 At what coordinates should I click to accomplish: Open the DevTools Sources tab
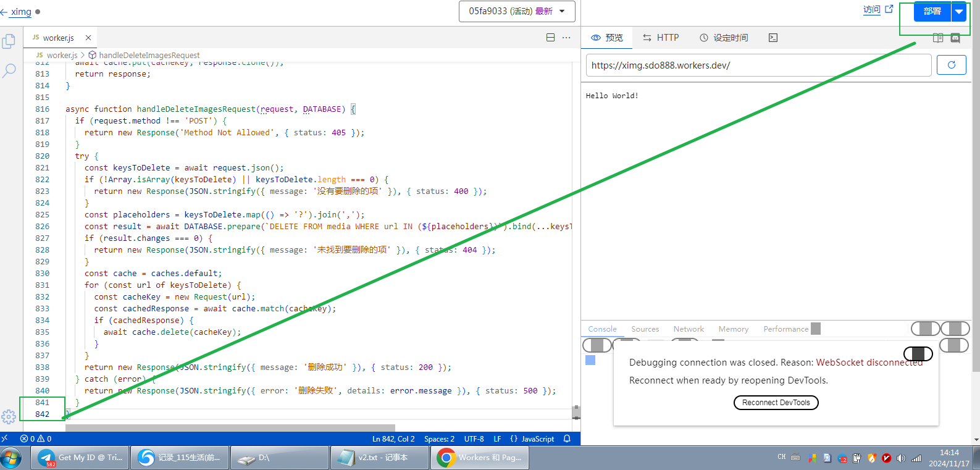pyautogui.click(x=645, y=329)
